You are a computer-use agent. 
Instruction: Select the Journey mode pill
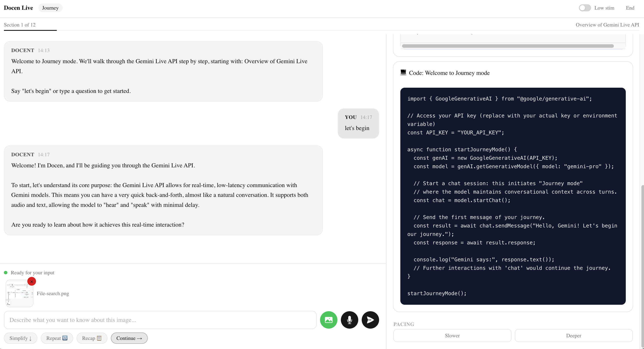[x=50, y=8]
